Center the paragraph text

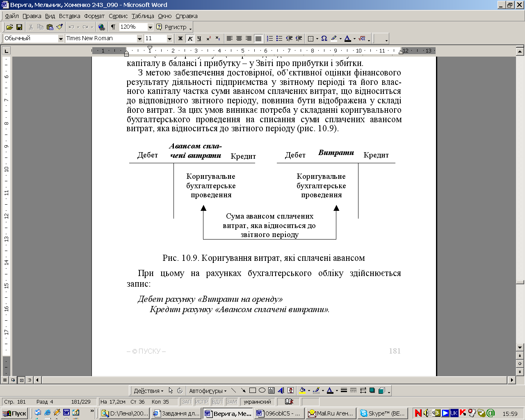click(x=239, y=39)
